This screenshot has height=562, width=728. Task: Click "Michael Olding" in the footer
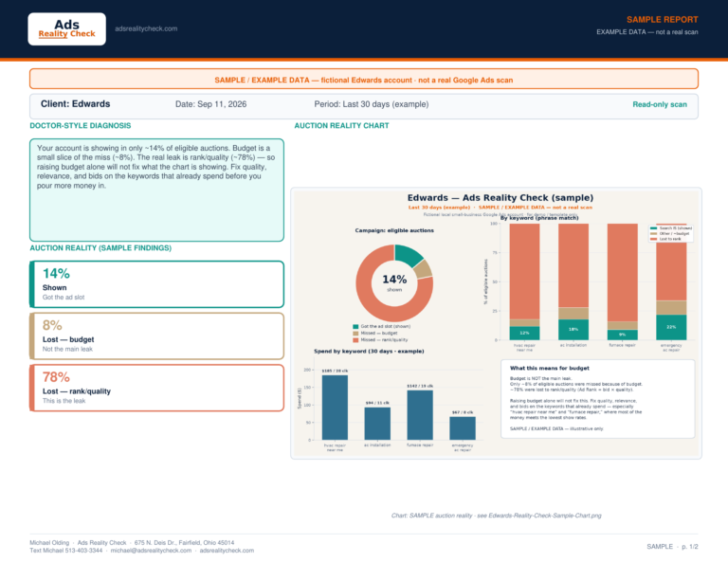coord(49,542)
